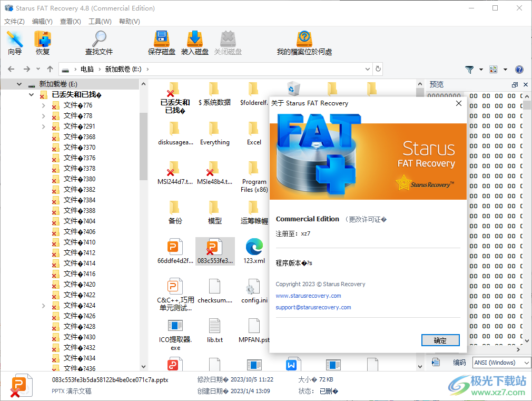Viewport: 532px width, 401px height.
Task: Open the ANSI (Windows) encoding dropdown
Action: [500, 363]
